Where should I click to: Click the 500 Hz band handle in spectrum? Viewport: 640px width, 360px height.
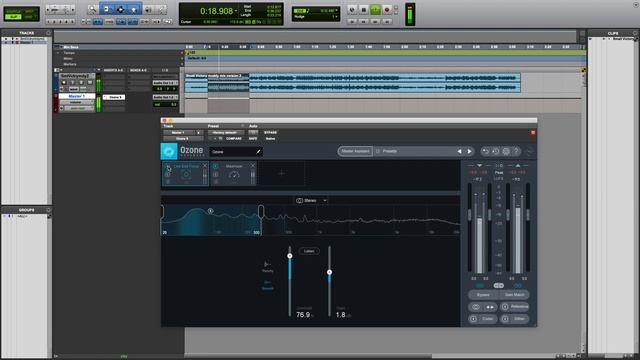[261, 211]
